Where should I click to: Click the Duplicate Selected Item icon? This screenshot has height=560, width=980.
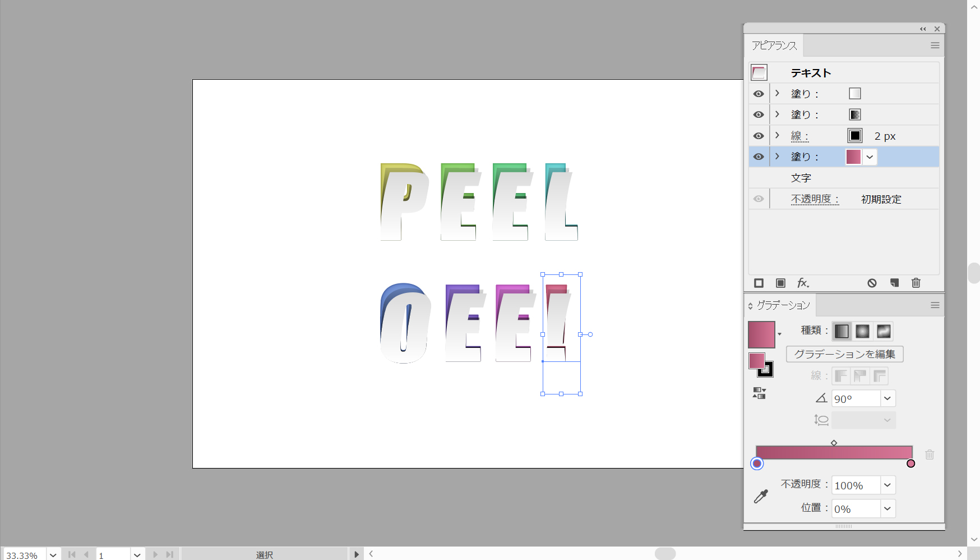point(894,283)
